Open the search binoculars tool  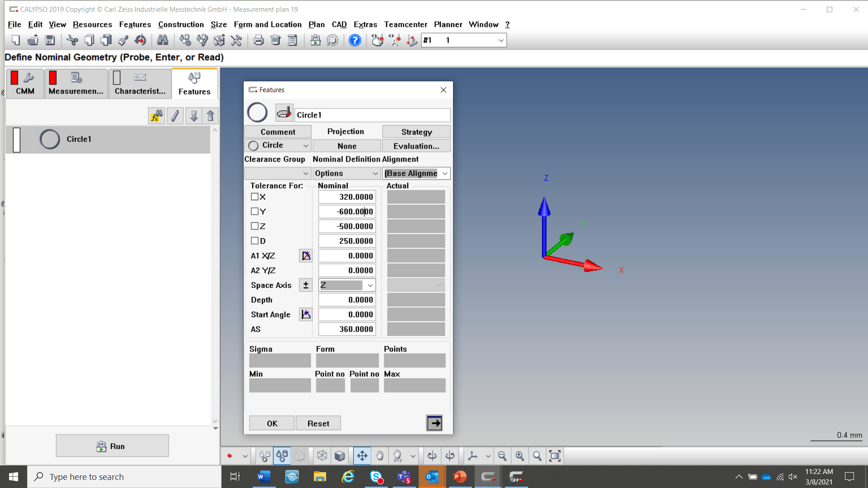click(162, 40)
